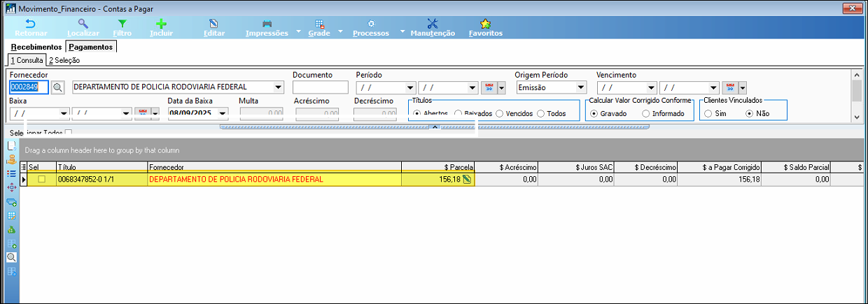The height and width of the screenshot is (304, 868).
Task: Open the Vencimento calendar icon
Action: pos(730,87)
